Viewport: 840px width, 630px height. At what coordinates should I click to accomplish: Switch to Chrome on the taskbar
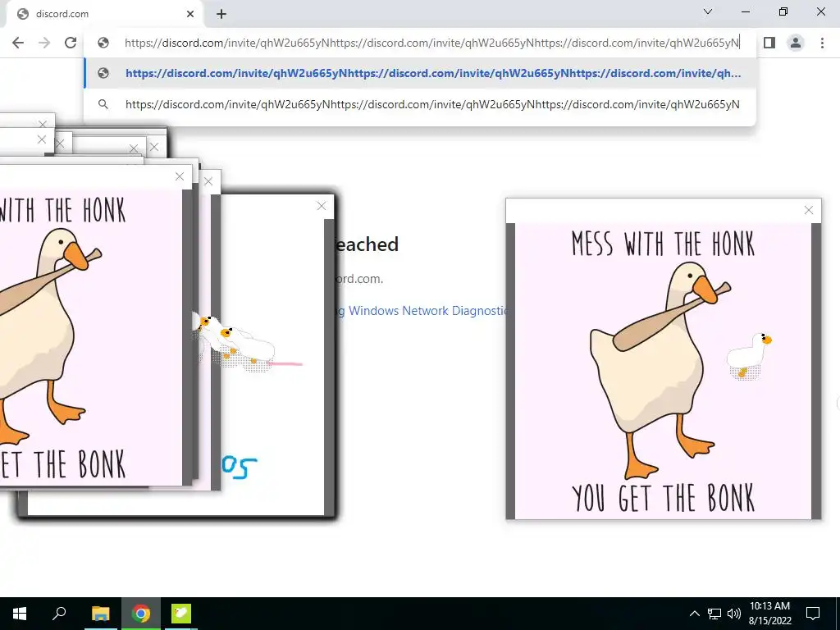point(141,614)
